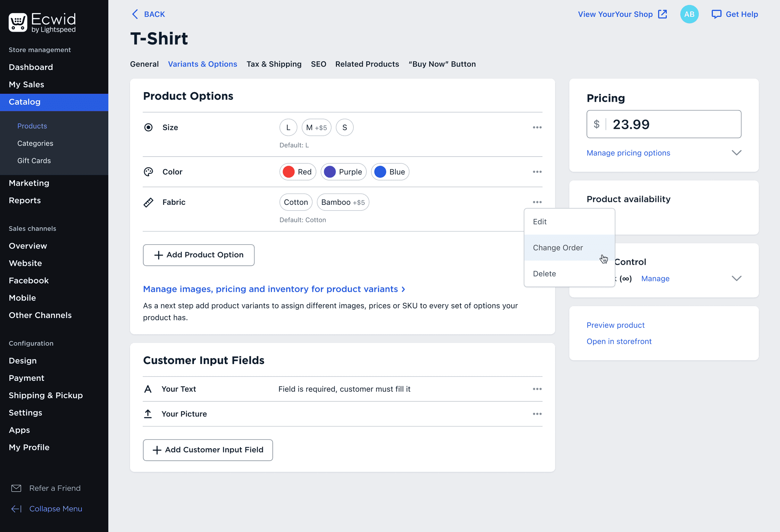Expand Manage pricing options chevron
780x532 pixels.
[x=736, y=153]
